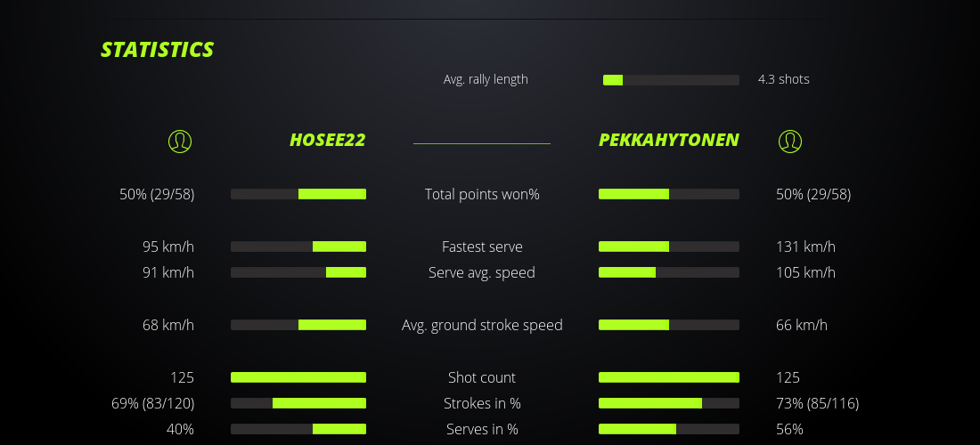
Task: Click HOSEE22's Total points won bar
Action: tap(298, 194)
